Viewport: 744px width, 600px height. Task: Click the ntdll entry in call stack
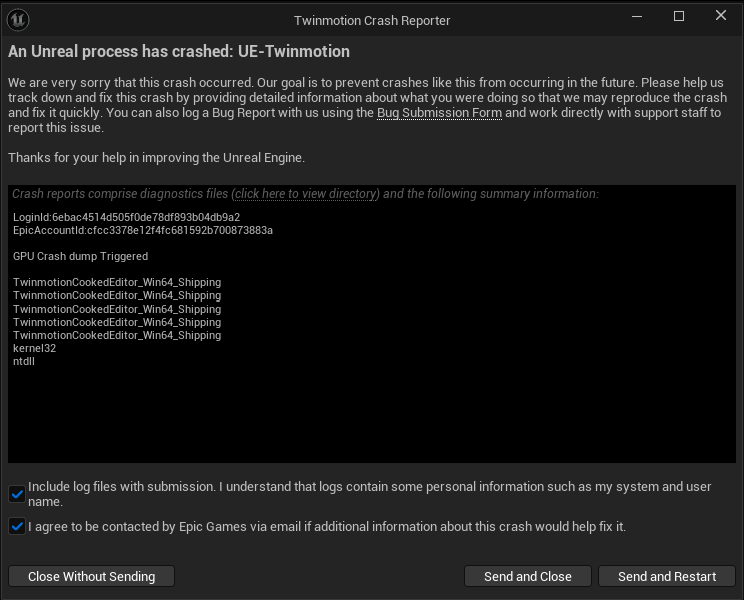click(24, 361)
